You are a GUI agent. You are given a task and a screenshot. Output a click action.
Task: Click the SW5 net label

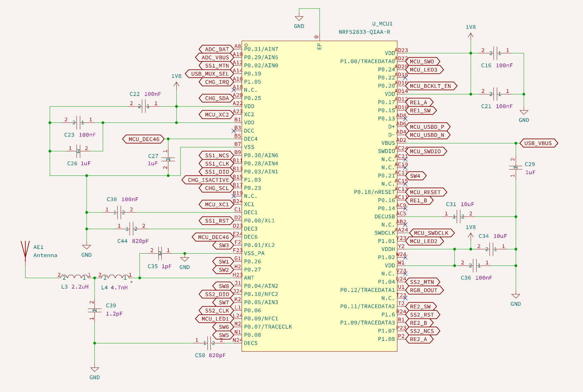coord(223,335)
